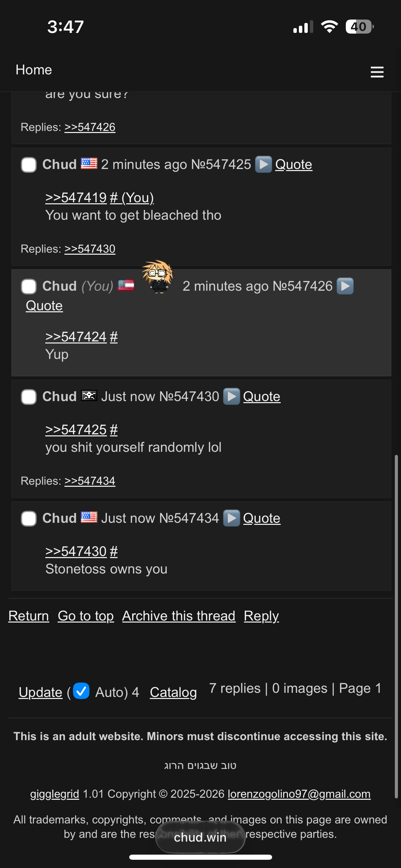Click the Go to top link
Image resolution: width=401 pixels, height=868 pixels.
pos(86,616)
